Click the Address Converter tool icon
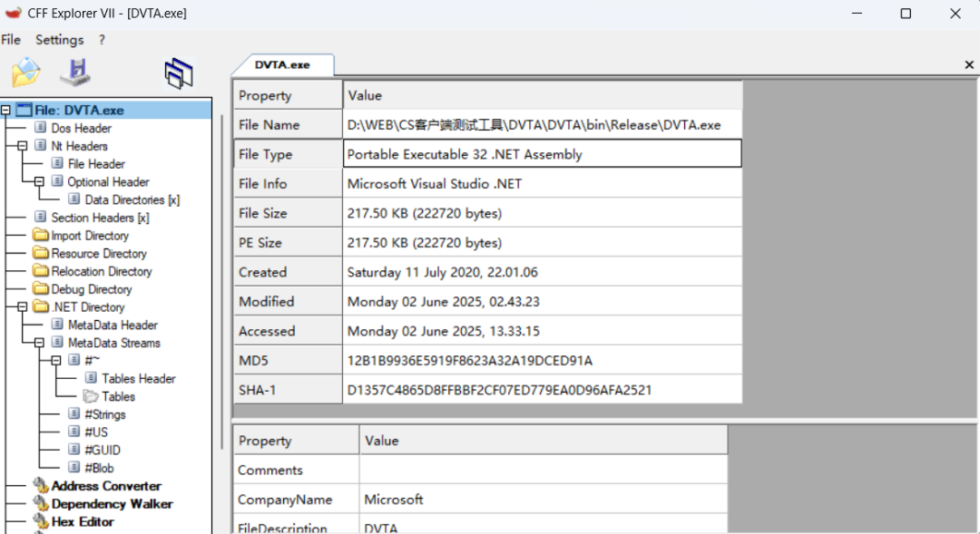 click(x=41, y=485)
